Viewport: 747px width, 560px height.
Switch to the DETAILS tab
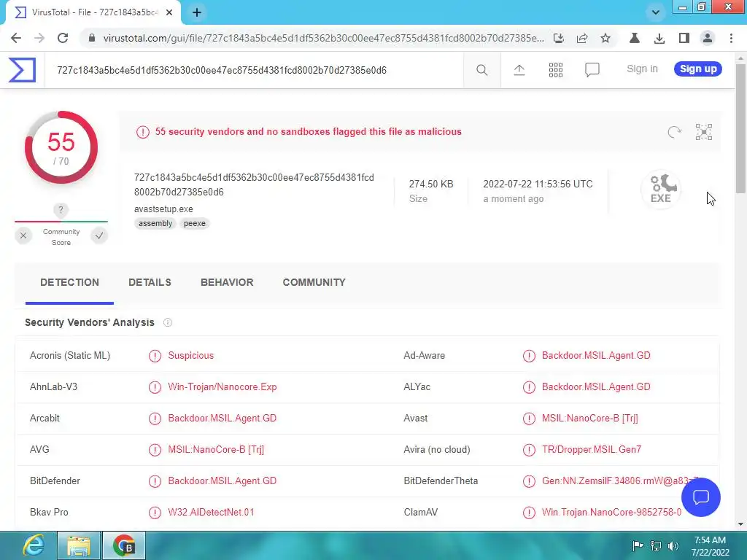(x=150, y=282)
